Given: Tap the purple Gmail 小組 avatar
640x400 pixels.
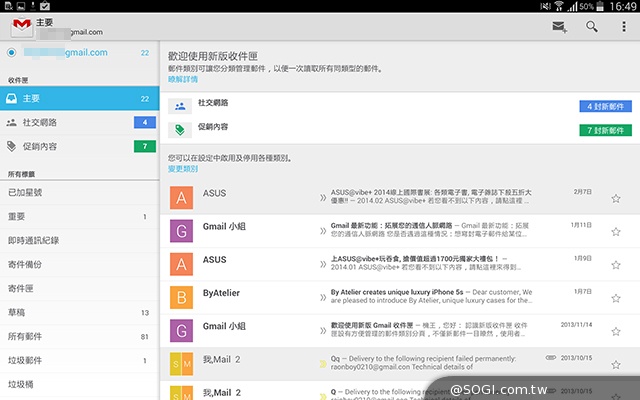Looking at the screenshot, I should pyautogui.click(x=181, y=231).
